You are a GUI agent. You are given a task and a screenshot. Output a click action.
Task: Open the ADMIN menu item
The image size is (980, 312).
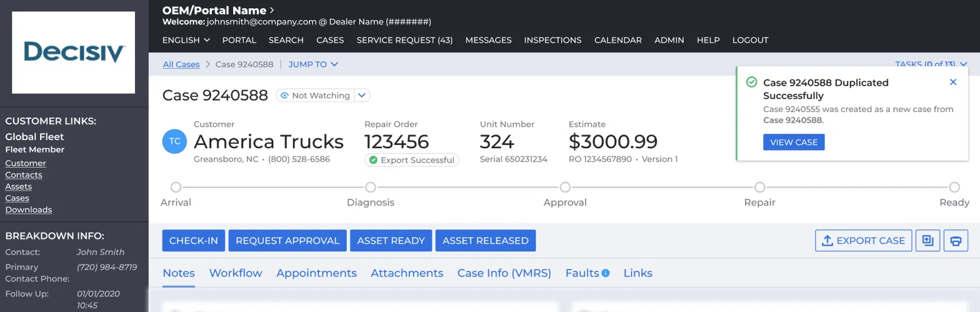pos(669,40)
